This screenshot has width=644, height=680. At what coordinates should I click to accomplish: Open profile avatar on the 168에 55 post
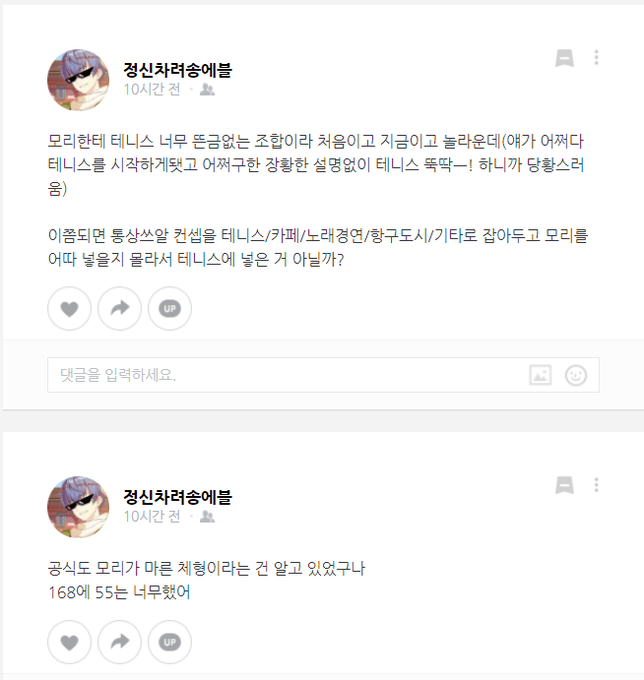pyautogui.click(x=78, y=507)
